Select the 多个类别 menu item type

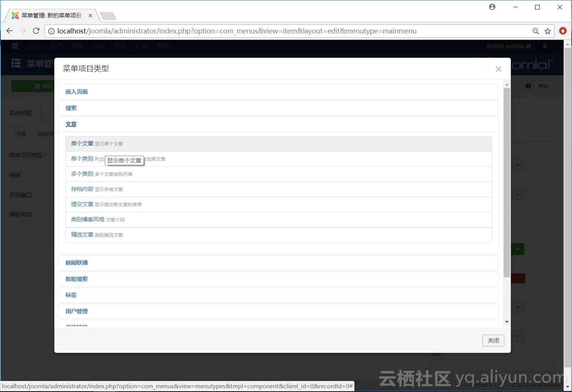pyautogui.click(x=278, y=174)
